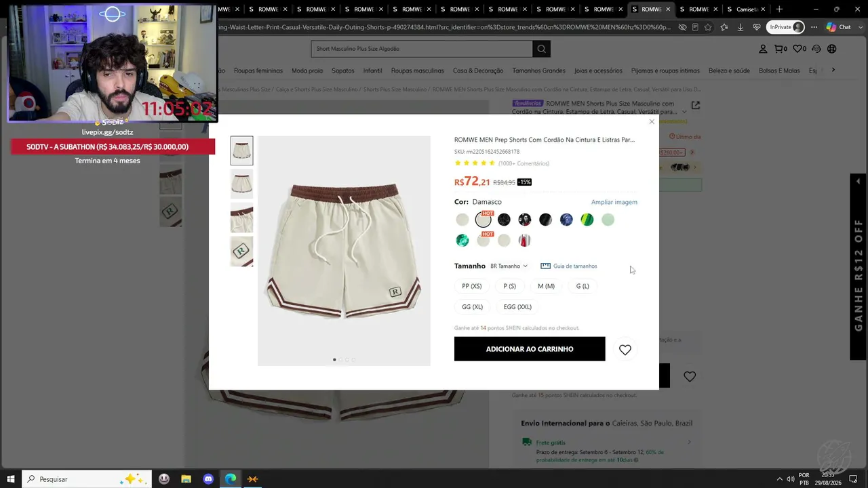This screenshot has height=488, width=868.
Task: Select size PP (XS)
Action: pos(472,286)
